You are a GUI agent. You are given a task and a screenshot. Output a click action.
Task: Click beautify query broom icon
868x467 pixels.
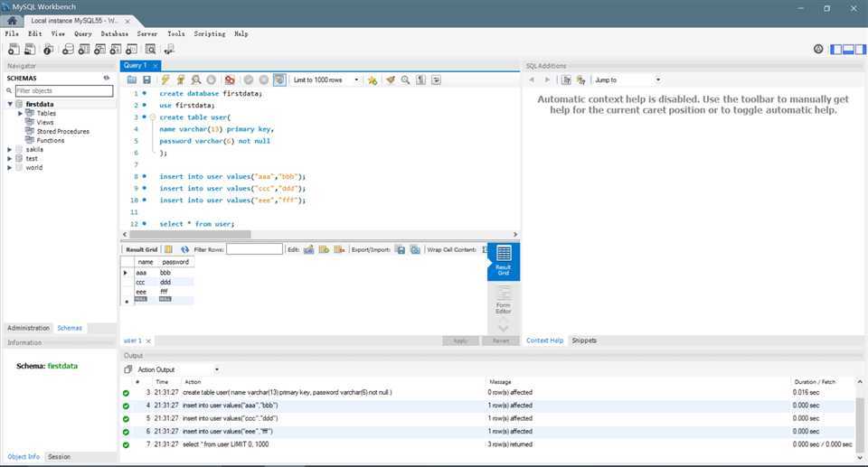391,79
